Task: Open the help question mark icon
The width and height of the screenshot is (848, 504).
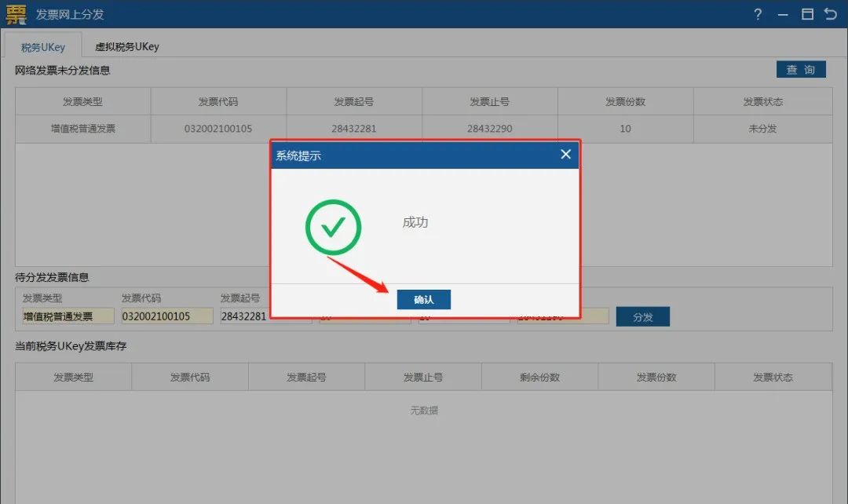Action: pos(758,14)
